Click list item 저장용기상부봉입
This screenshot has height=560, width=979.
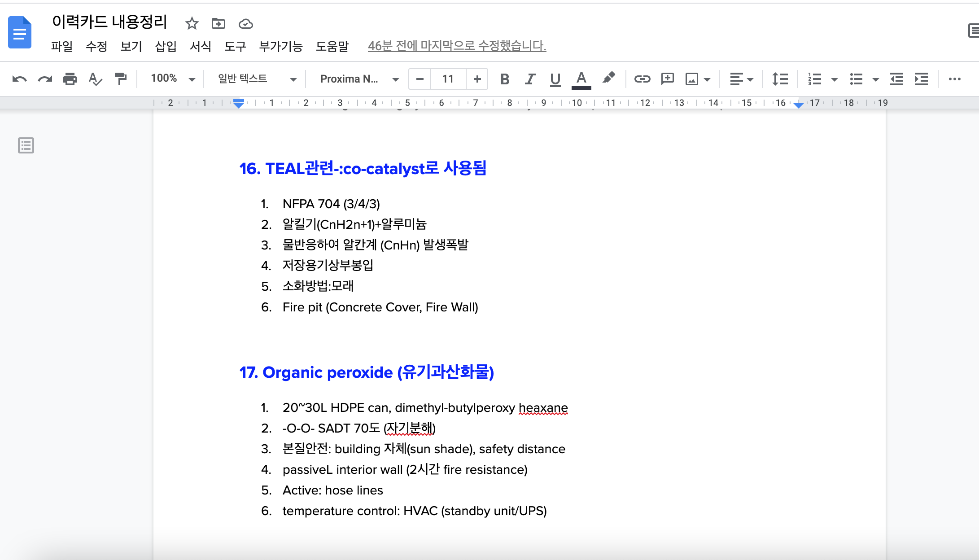click(x=328, y=265)
